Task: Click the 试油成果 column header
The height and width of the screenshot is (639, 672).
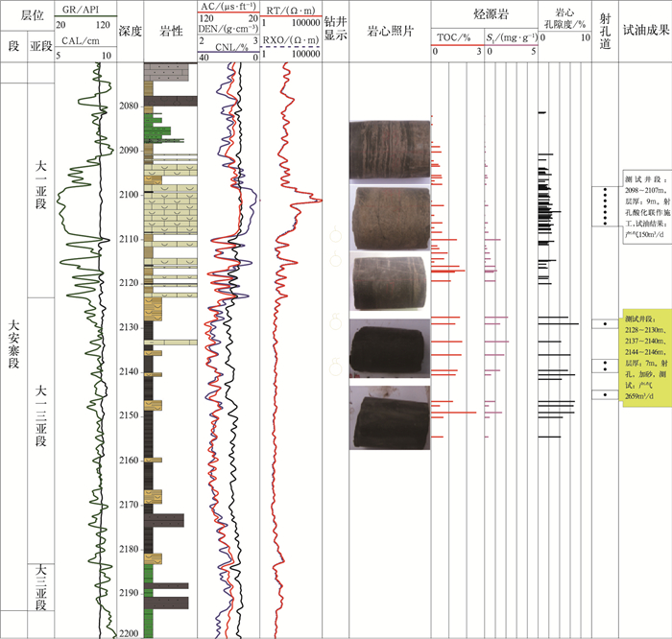Action: pos(645,31)
